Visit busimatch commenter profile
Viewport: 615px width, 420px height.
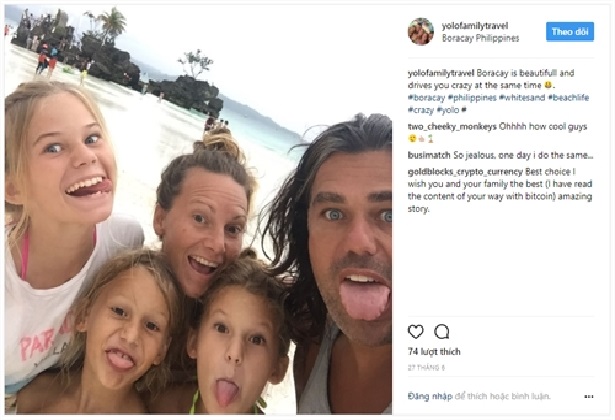pos(429,155)
